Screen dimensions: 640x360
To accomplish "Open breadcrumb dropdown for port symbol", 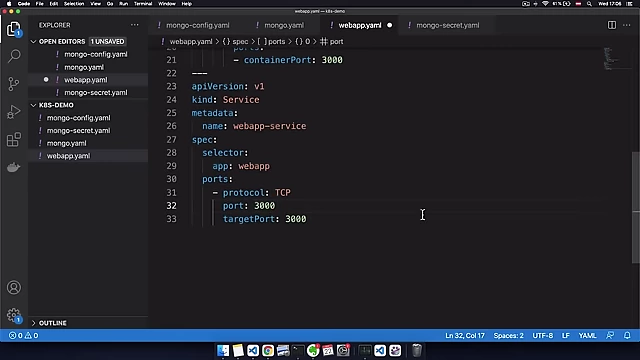I will click(332, 42).
